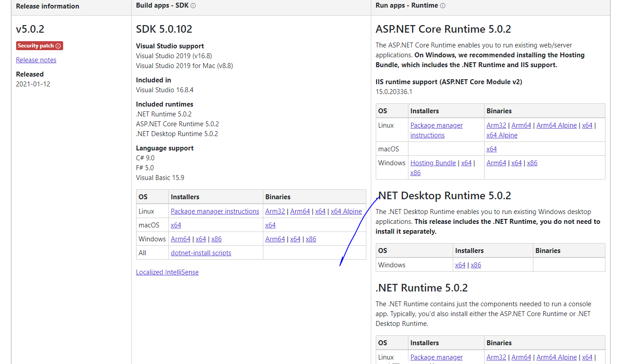This screenshot has width=631, height=364.
Task: Download .NET Runtime 5.0.2 Linux Arm32 binary
Action: pos(496,357)
